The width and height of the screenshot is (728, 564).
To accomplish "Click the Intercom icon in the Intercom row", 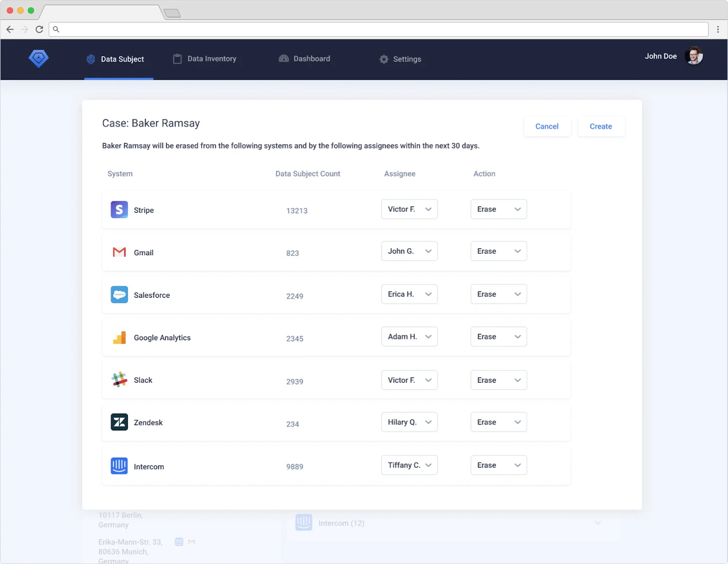I will 119,465.
